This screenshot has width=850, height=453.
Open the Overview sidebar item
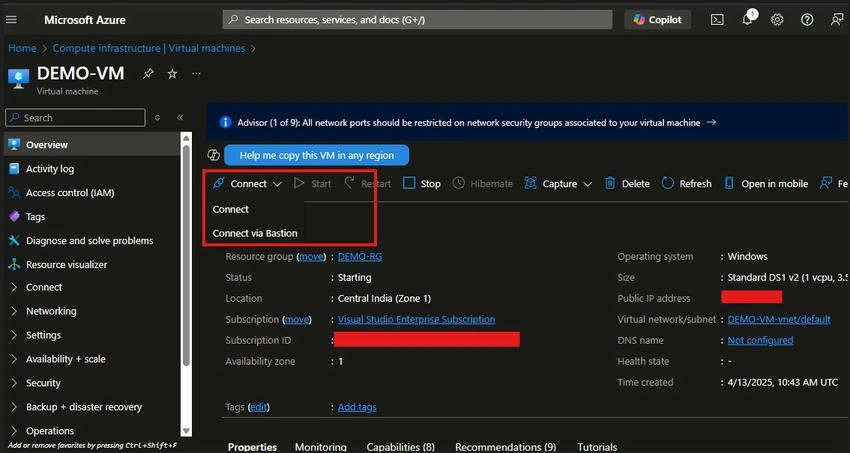(92, 145)
